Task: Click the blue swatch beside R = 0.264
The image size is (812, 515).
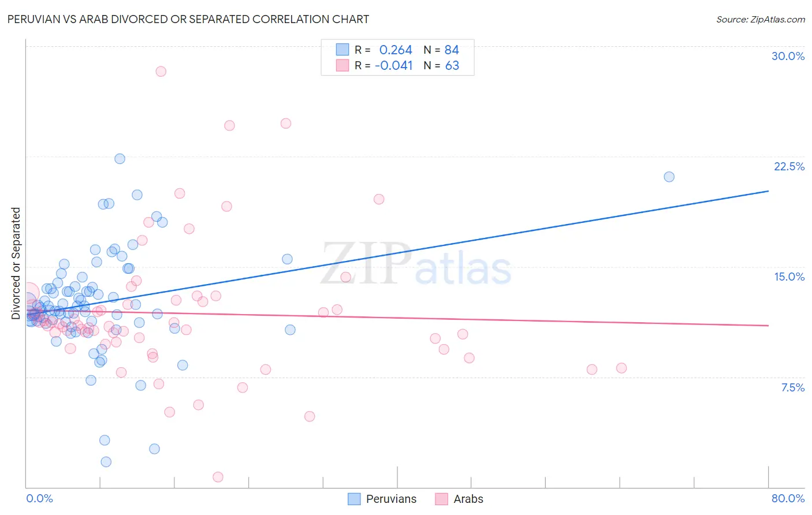Action: tap(342, 50)
